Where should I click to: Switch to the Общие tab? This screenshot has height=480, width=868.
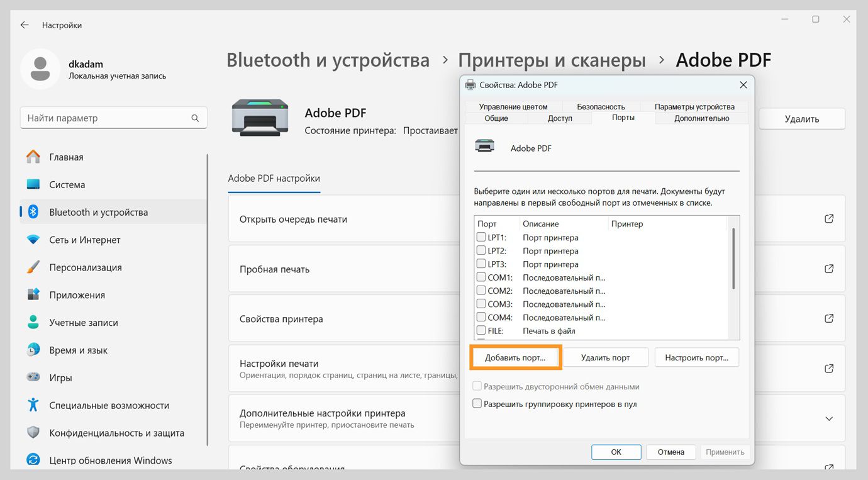pos(496,118)
